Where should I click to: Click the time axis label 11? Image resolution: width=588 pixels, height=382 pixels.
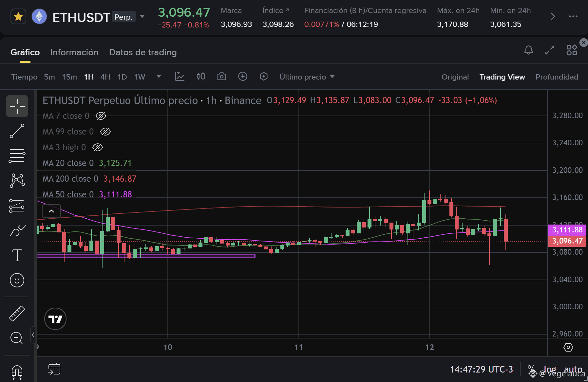point(298,347)
